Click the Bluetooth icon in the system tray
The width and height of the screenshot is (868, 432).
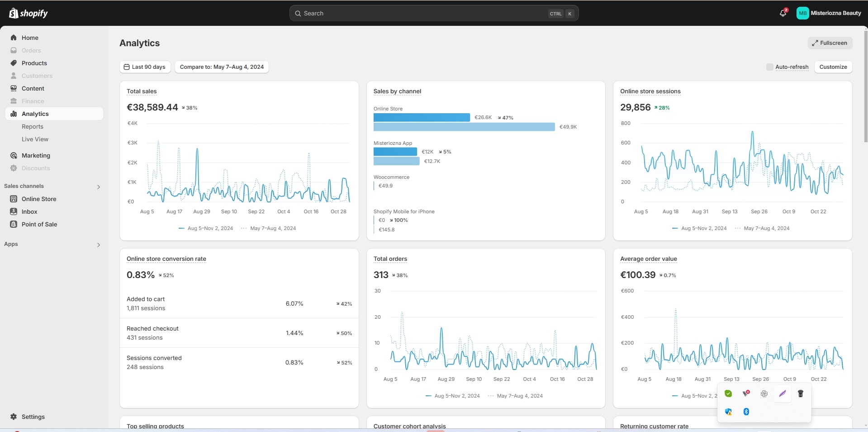[746, 412]
